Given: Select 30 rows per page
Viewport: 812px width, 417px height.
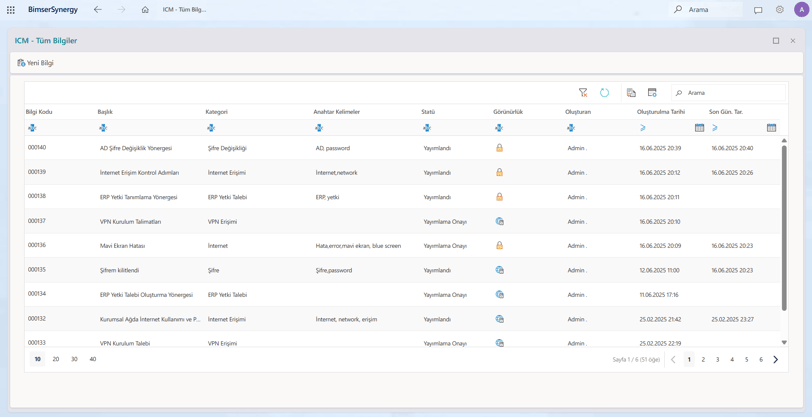Looking at the screenshot, I should [x=74, y=359].
